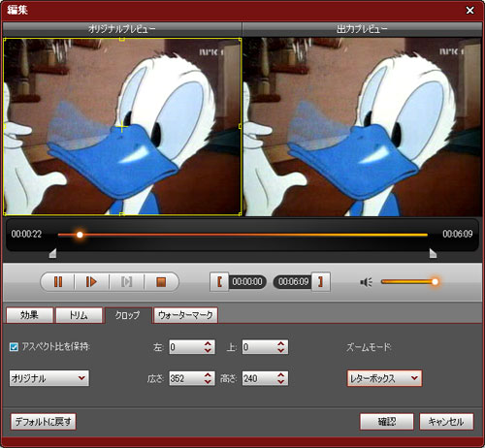This screenshot has height=448, width=485.
Task: Switch to the ウォーターマーク tab
Action: pyautogui.click(x=185, y=315)
